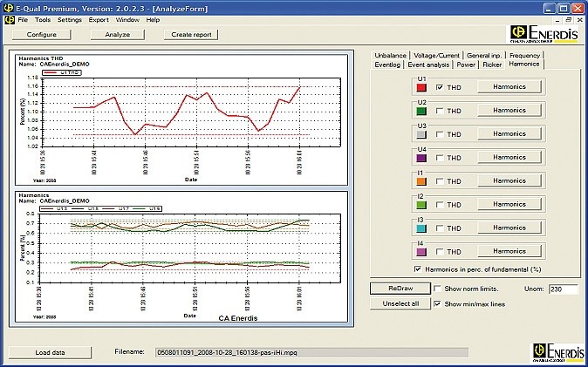
Task: Click the Load data button
Action: (50, 352)
